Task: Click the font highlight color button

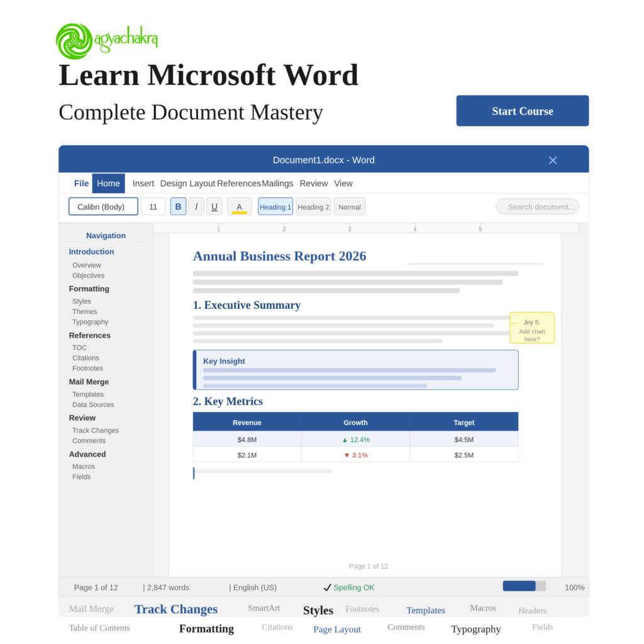Action: click(x=239, y=207)
